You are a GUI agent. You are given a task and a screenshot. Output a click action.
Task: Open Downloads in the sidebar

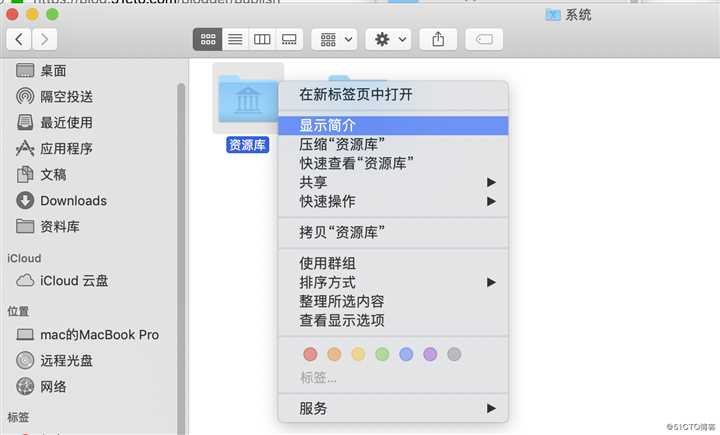61,201
